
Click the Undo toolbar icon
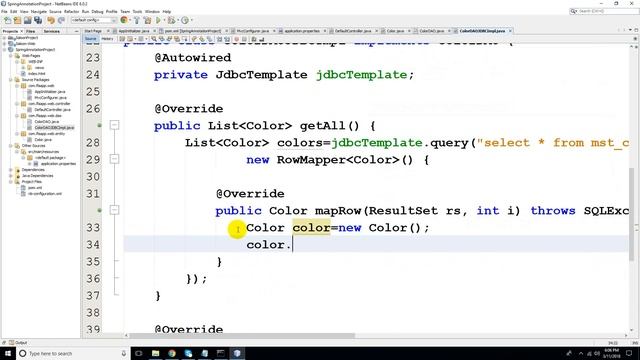click(51, 20)
